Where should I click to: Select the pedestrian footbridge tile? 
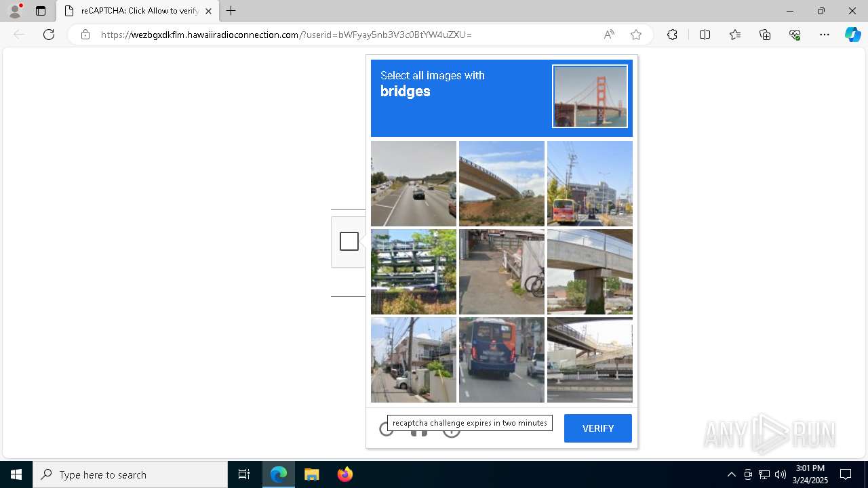pyautogui.click(x=590, y=360)
